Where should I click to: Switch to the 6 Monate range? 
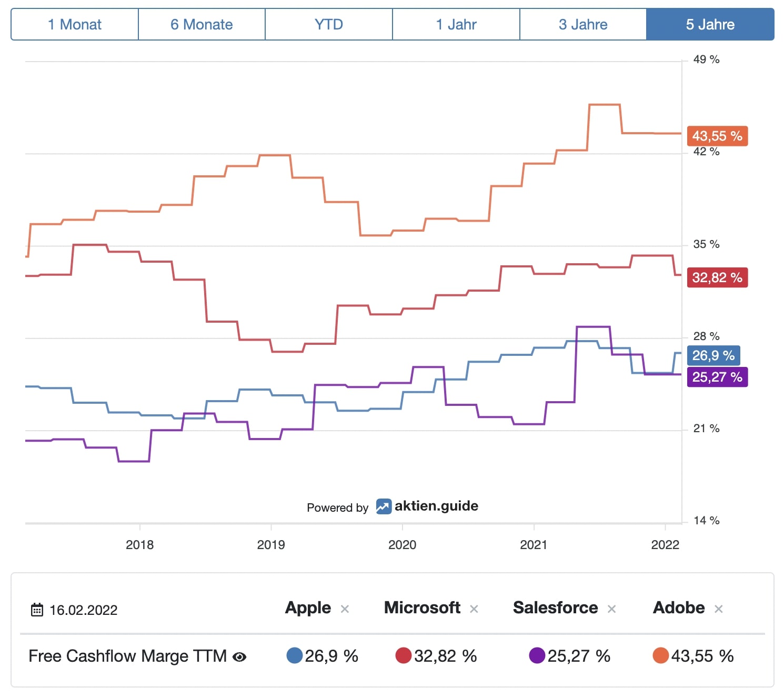coord(202,24)
